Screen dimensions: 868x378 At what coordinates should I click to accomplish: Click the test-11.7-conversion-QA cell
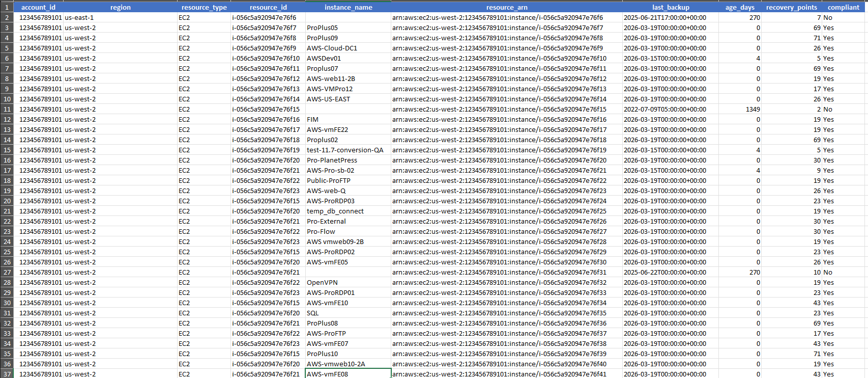[x=348, y=150]
